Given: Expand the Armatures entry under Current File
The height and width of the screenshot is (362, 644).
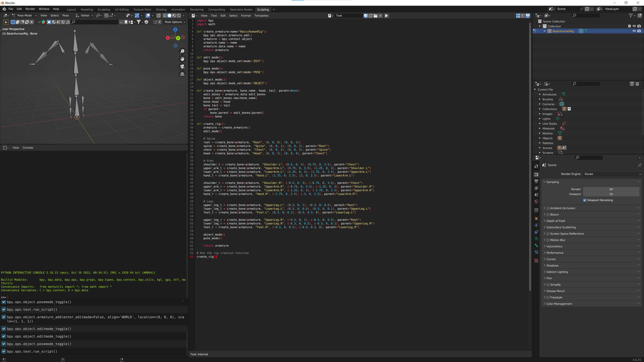Looking at the screenshot, I should (x=540, y=94).
